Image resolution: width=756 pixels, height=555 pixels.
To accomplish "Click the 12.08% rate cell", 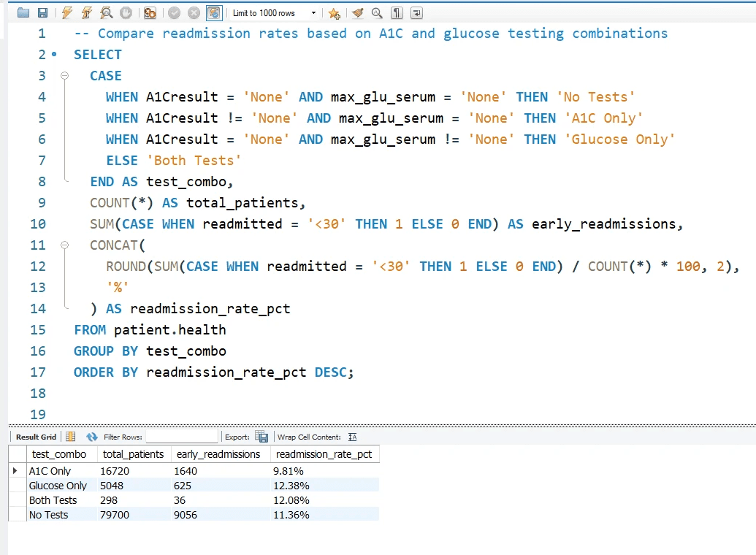I will (324, 500).
